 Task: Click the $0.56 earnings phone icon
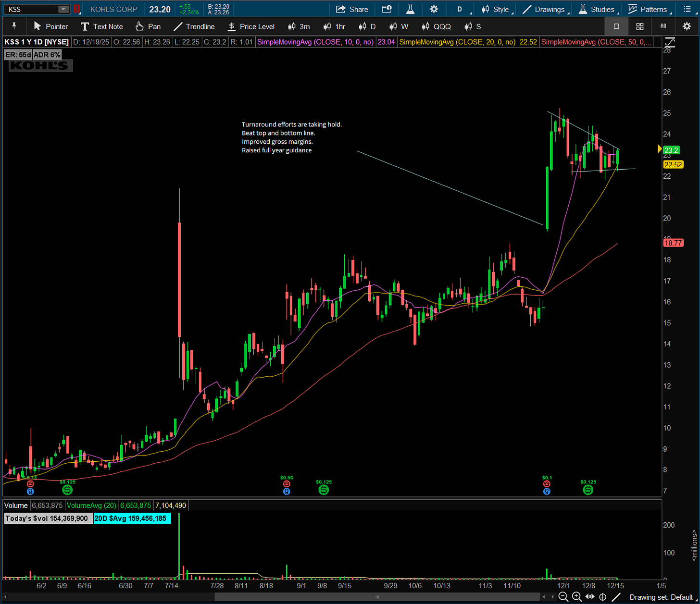pos(287,484)
